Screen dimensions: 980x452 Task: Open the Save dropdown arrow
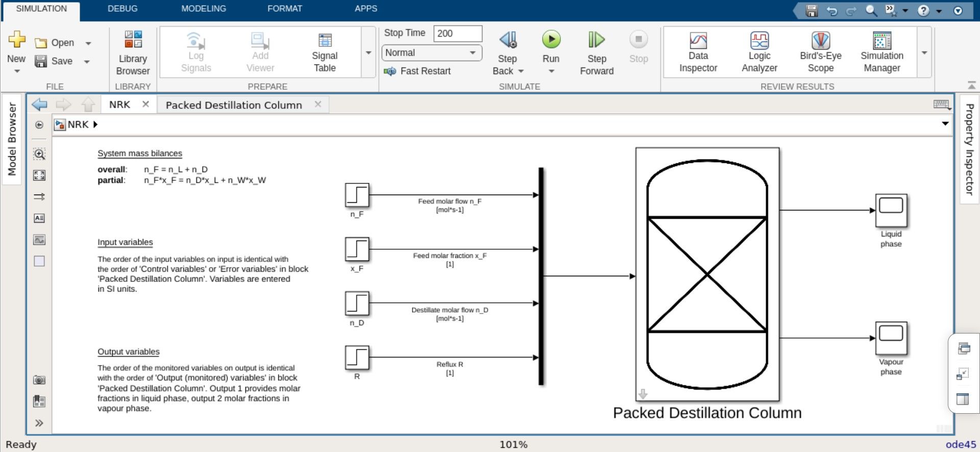pyautogui.click(x=87, y=62)
